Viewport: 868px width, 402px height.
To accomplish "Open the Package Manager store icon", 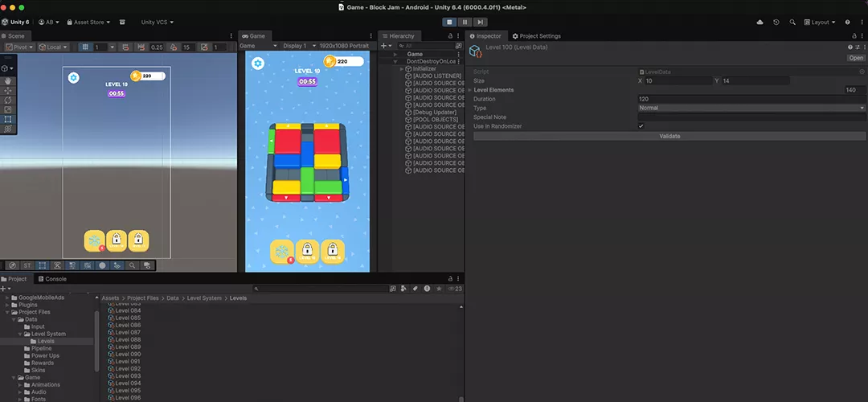I will pyautogui.click(x=122, y=23).
